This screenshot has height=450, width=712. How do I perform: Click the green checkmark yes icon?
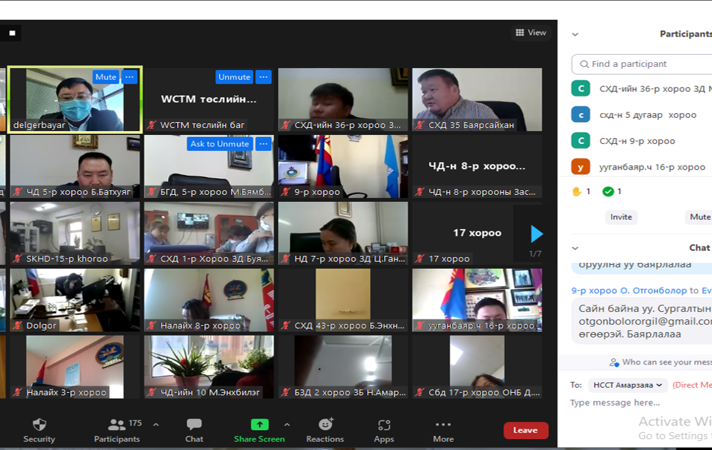point(608,191)
